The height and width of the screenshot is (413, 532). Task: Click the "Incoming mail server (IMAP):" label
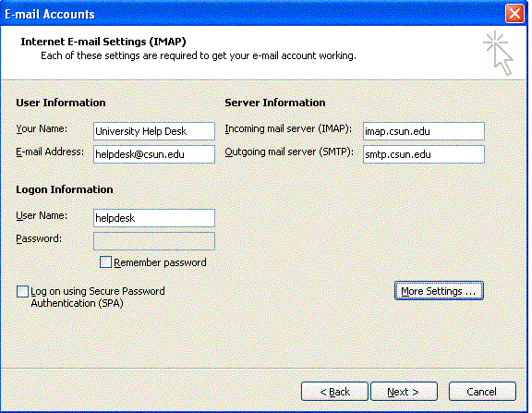point(288,129)
